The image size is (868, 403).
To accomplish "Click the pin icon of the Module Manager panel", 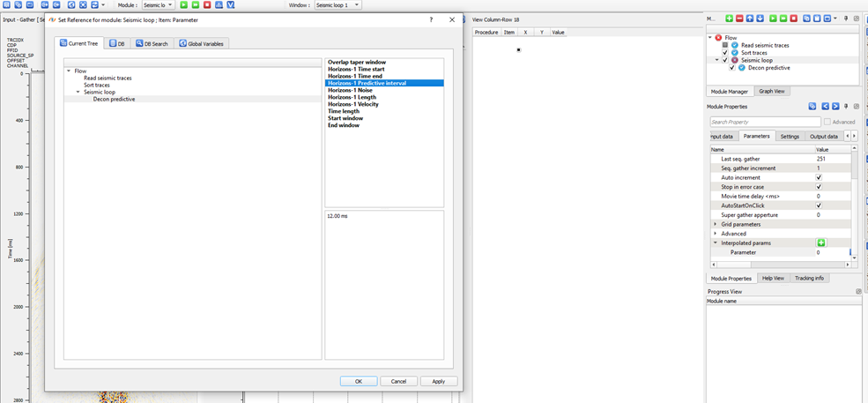I will pyautogui.click(x=846, y=19).
